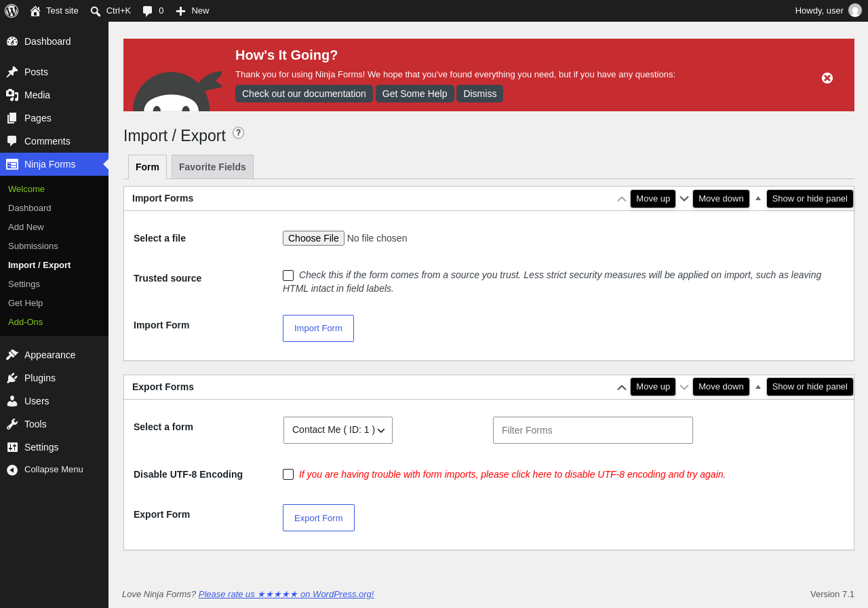Open the Plugins menu
868x608 pixels.
[x=54, y=378]
